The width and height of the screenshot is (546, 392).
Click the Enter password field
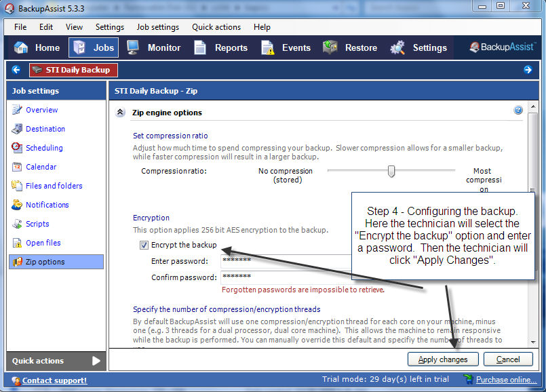point(285,260)
